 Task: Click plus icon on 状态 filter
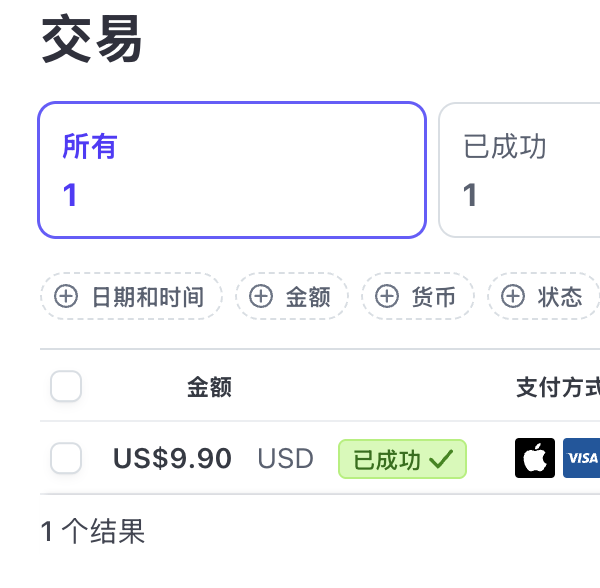point(513,296)
